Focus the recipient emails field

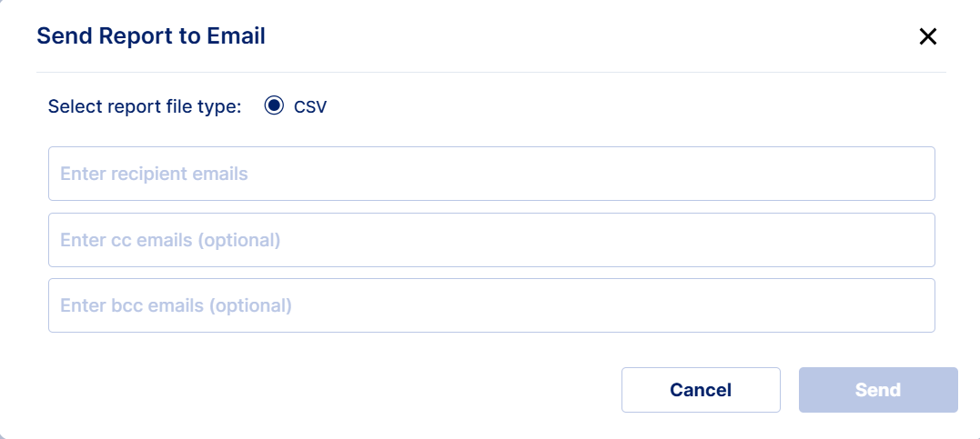click(491, 174)
